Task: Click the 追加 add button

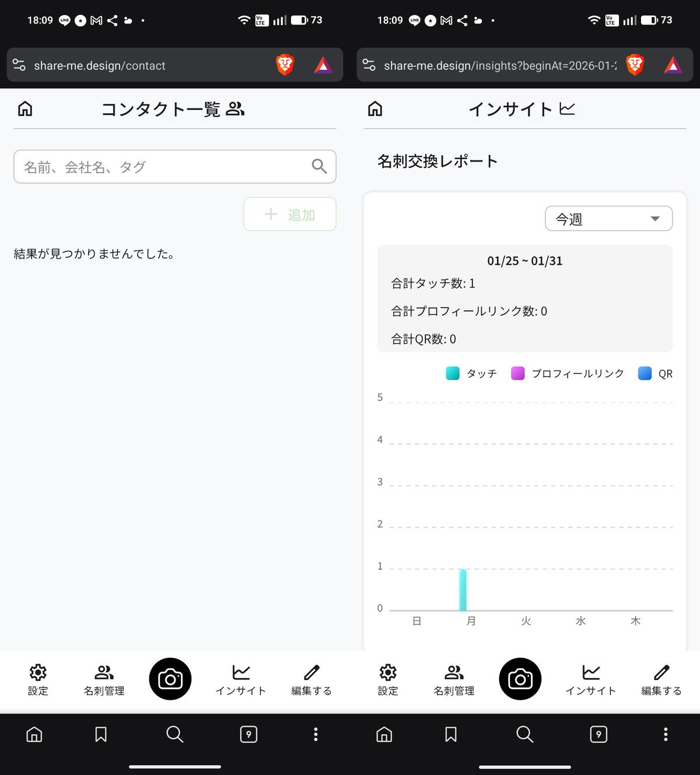Action: [x=289, y=214]
